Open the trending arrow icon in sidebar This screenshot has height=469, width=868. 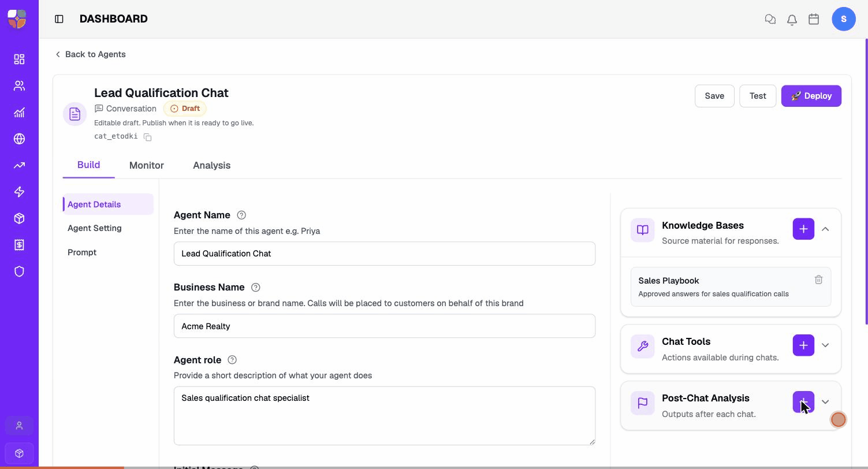(x=19, y=165)
